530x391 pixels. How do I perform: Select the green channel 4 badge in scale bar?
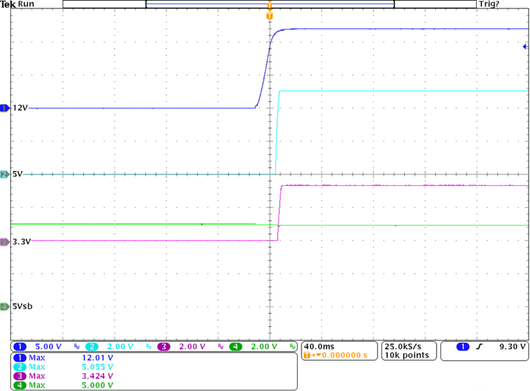236,347
